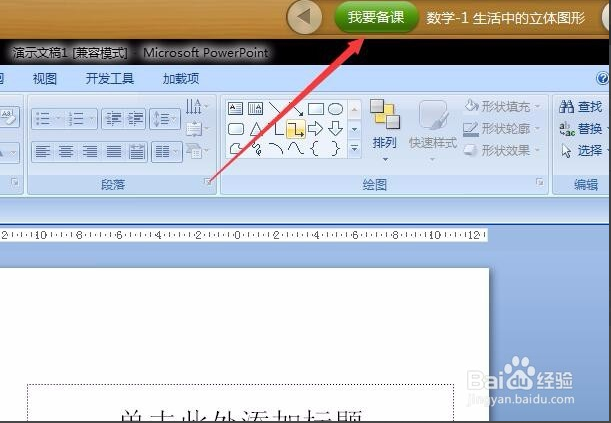Select the straight line shape

(x=275, y=108)
